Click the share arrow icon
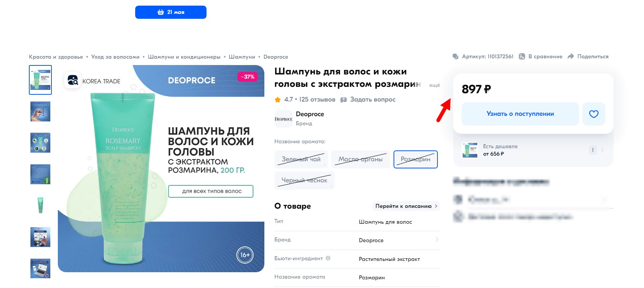This screenshot has height=288, width=644. 571,56
